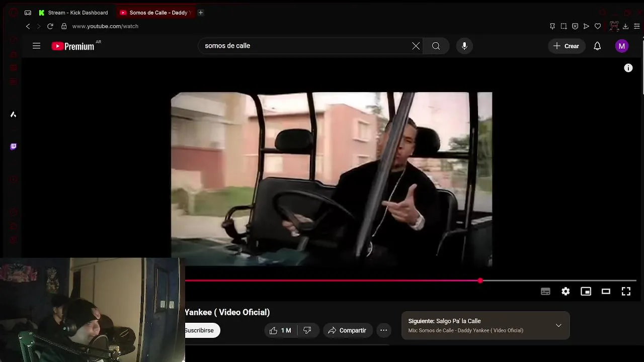The height and width of the screenshot is (362, 644).
Task: Run search with the magnifier button
Action: coord(436,46)
